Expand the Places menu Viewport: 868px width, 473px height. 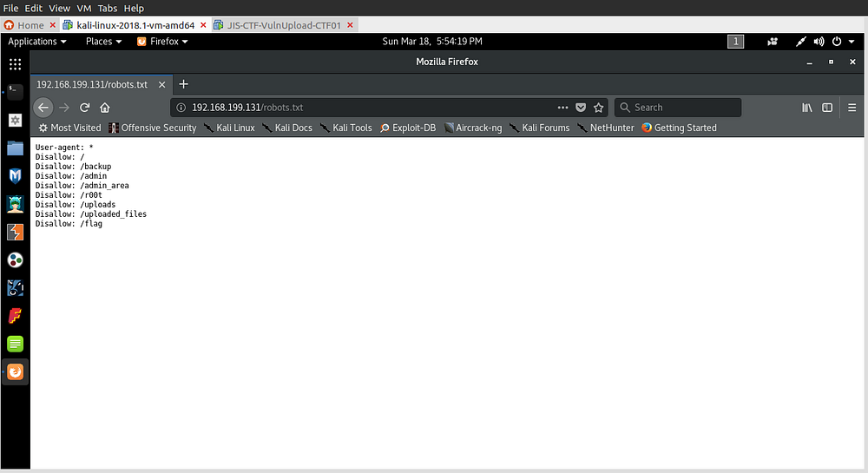pyautogui.click(x=103, y=41)
